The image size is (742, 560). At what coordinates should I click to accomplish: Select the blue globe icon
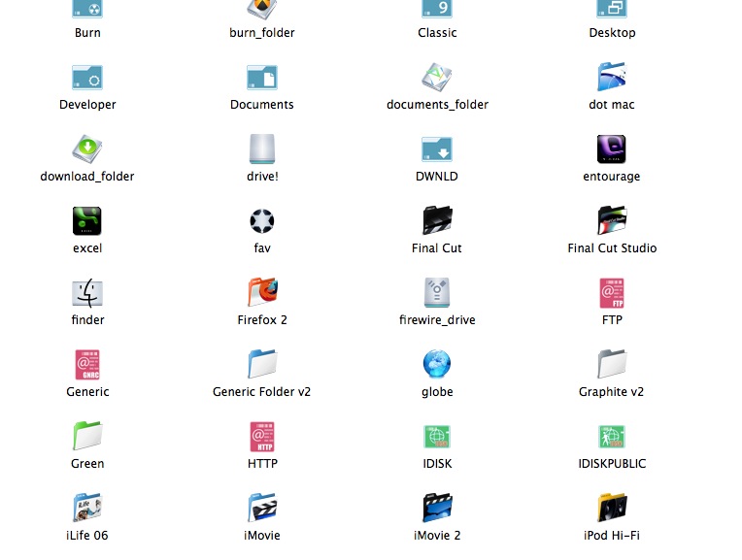click(x=437, y=364)
